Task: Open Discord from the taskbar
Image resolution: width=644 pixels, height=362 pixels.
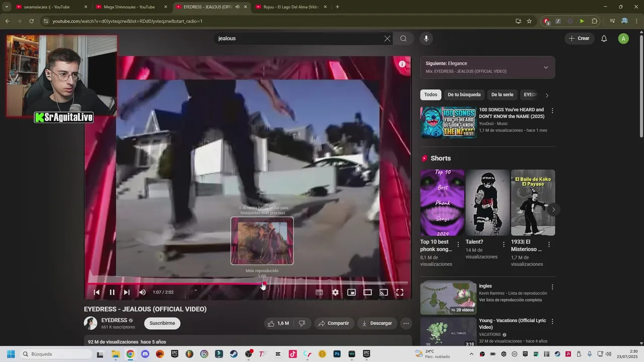Action: (145, 354)
